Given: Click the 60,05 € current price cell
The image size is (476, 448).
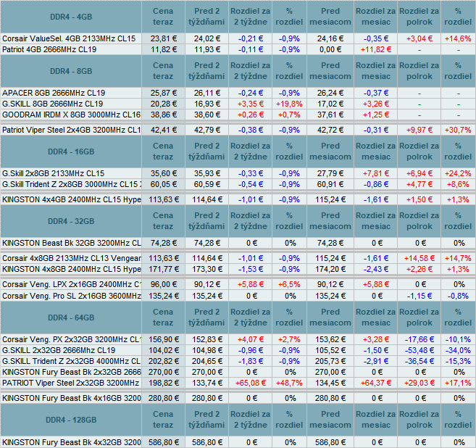Looking at the screenshot, I should [x=164, y=184].
